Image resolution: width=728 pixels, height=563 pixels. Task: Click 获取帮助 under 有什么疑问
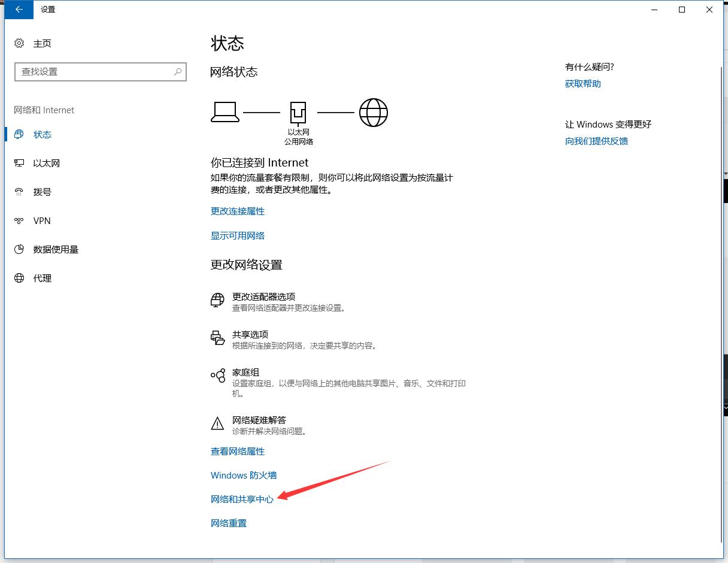tap(581, 83)
